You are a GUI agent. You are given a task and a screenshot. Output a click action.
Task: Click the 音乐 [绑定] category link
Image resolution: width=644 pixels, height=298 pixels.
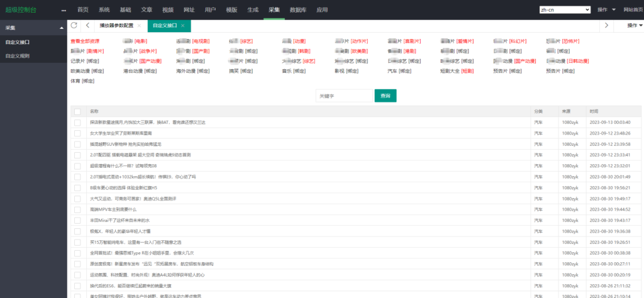pos(294,71)
